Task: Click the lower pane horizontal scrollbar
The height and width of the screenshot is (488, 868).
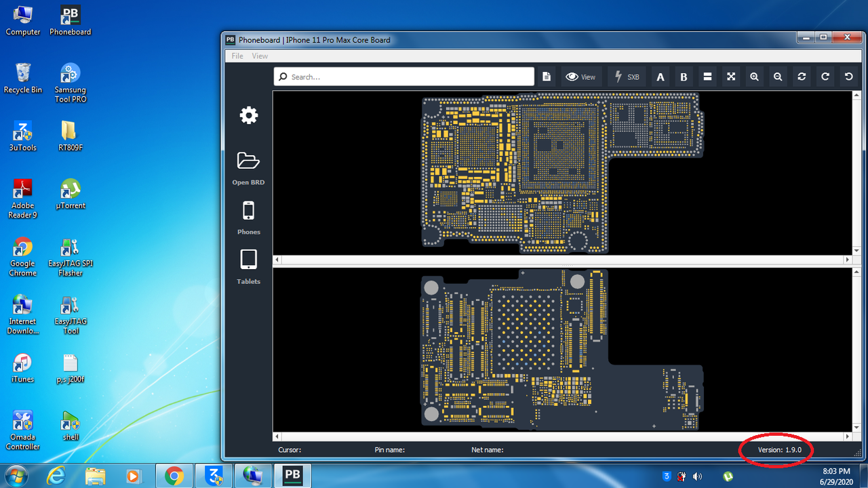Action: pyautogui.click(x=563, y=436)
